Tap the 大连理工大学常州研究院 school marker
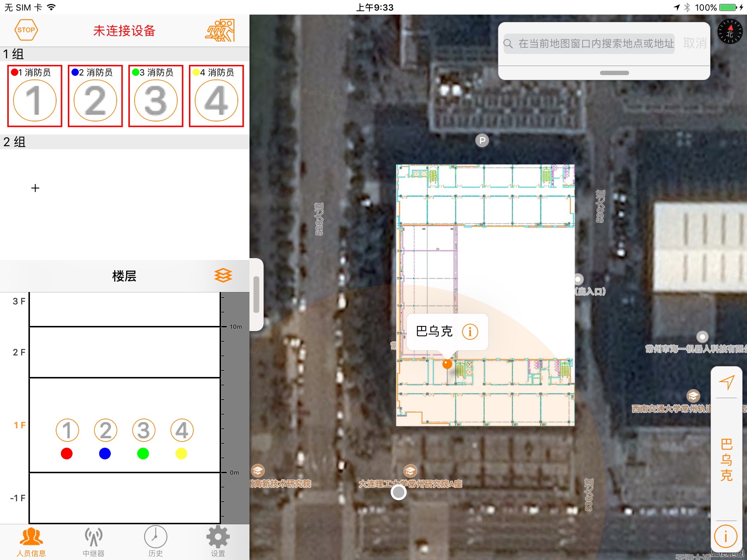Screen dimensions: 747x560 pyautogui.click(x=410, y=471)
